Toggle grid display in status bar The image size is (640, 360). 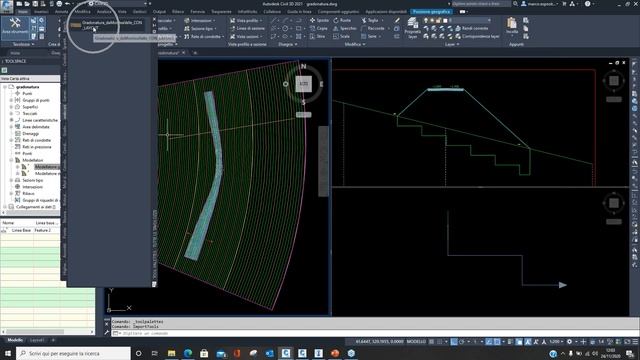pos(431,342)
